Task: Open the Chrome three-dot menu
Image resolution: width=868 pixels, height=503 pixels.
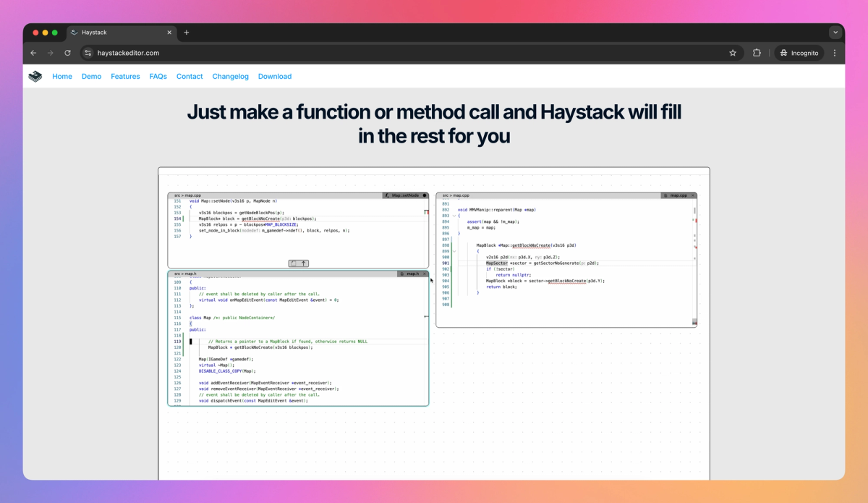Action: point(835,53)
